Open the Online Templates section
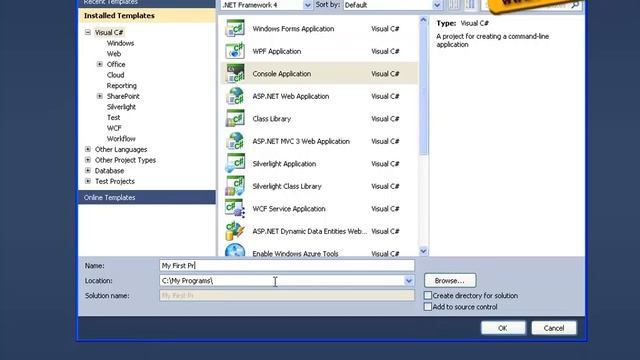The width and height of the screenshot is (640, 360). [147, 197]
